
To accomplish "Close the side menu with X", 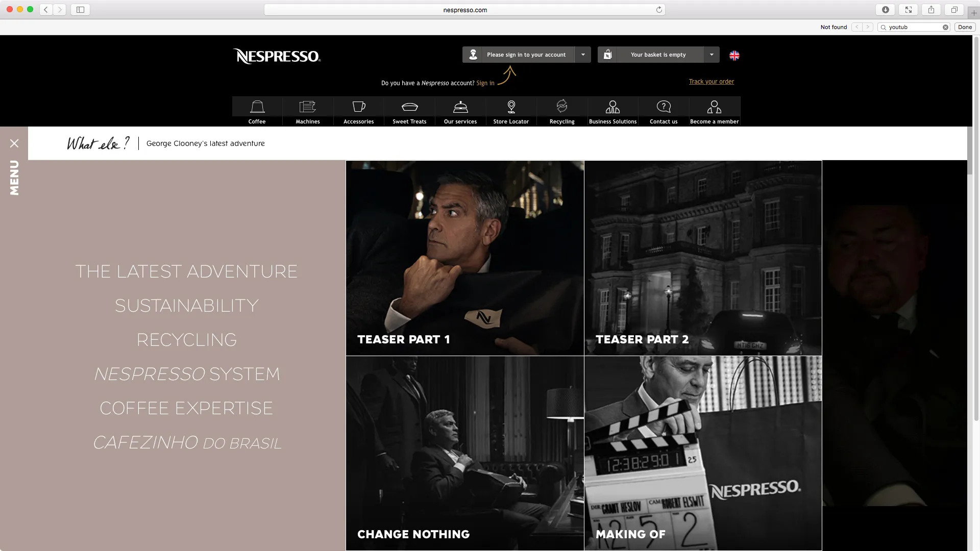I will 14,143.
